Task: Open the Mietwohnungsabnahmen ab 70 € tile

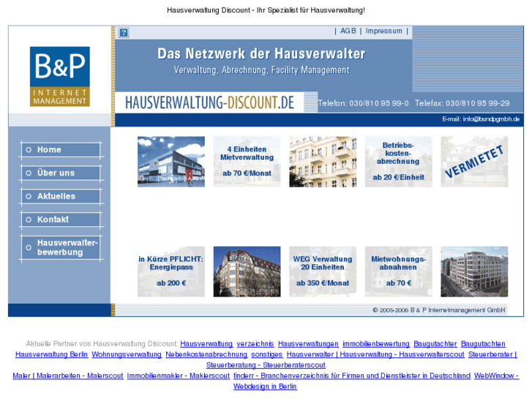Action: pyautogui.click(x=399, y=272)
